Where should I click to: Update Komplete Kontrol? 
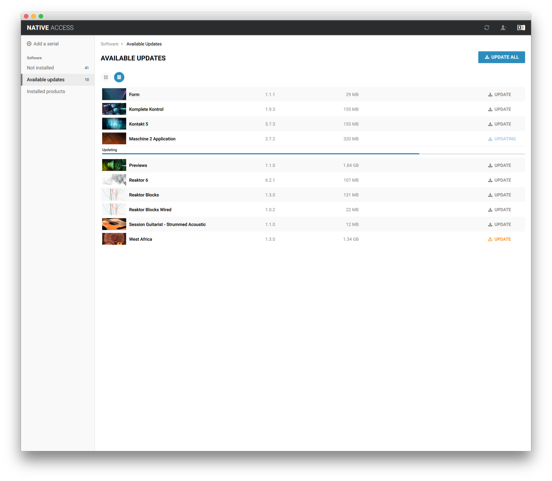pos(499,109)
